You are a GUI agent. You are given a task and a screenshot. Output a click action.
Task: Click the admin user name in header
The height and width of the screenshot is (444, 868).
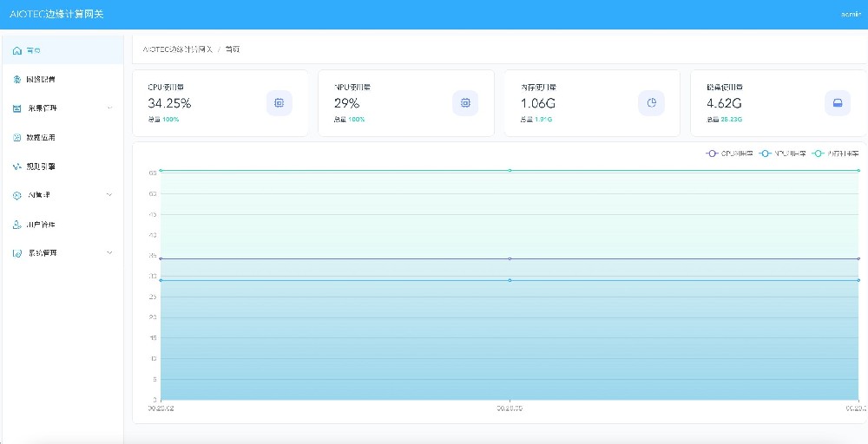pyautogui.click(x=849, y=15)
